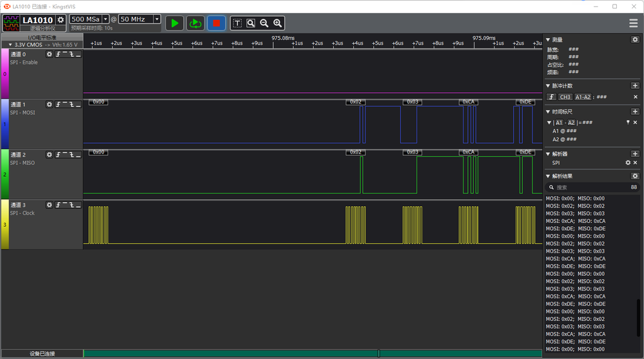644x359 pixels.
Task: Start repeated loop capture
Action: point(195,23)
